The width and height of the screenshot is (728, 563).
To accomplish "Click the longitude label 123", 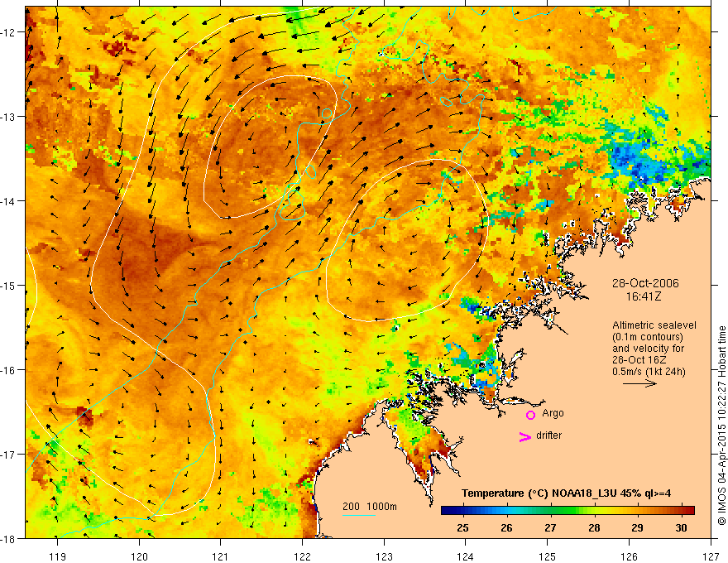I will click(x=384, y=556).
